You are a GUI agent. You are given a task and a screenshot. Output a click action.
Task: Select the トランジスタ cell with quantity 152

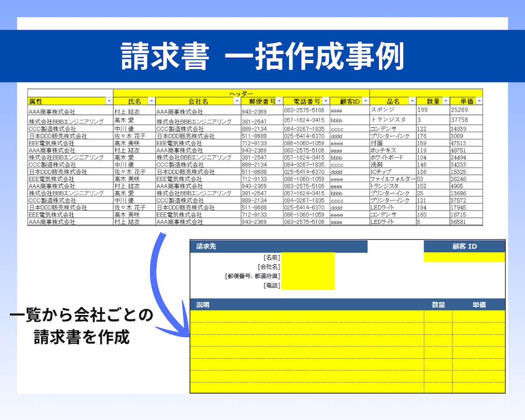(x=392, y=186)
